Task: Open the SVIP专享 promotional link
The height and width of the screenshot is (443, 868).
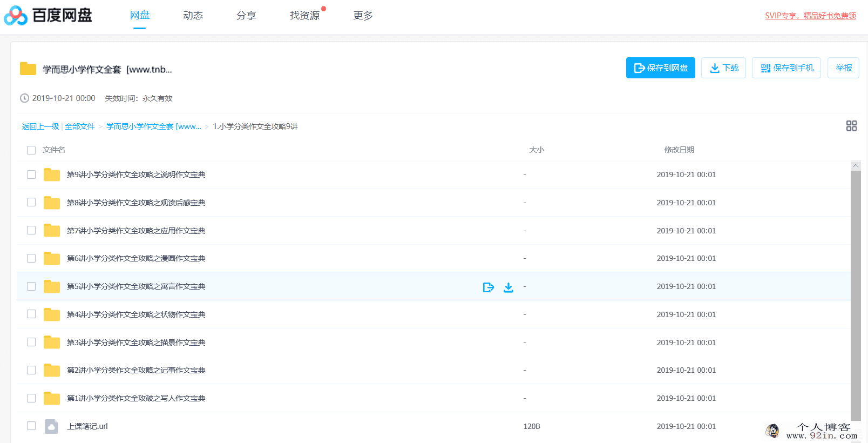Action: click(x=810, y=16)
